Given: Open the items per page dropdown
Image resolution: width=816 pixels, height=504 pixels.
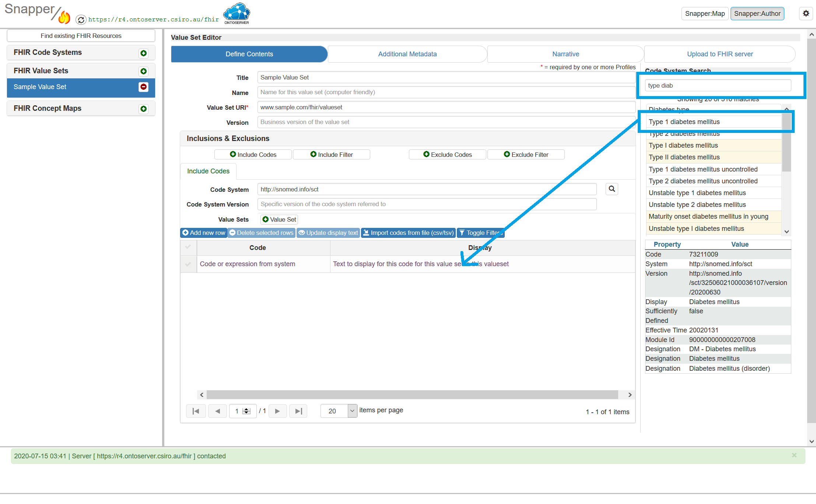Looking at the screenshot, I should pyautogui.click(x=352, y=411).
